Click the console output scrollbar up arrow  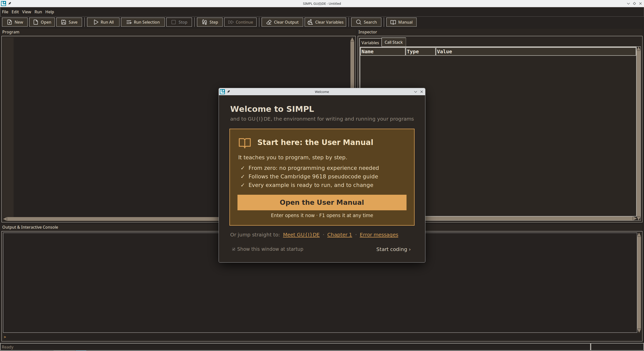pyautogui.click(x=639, y=234)
